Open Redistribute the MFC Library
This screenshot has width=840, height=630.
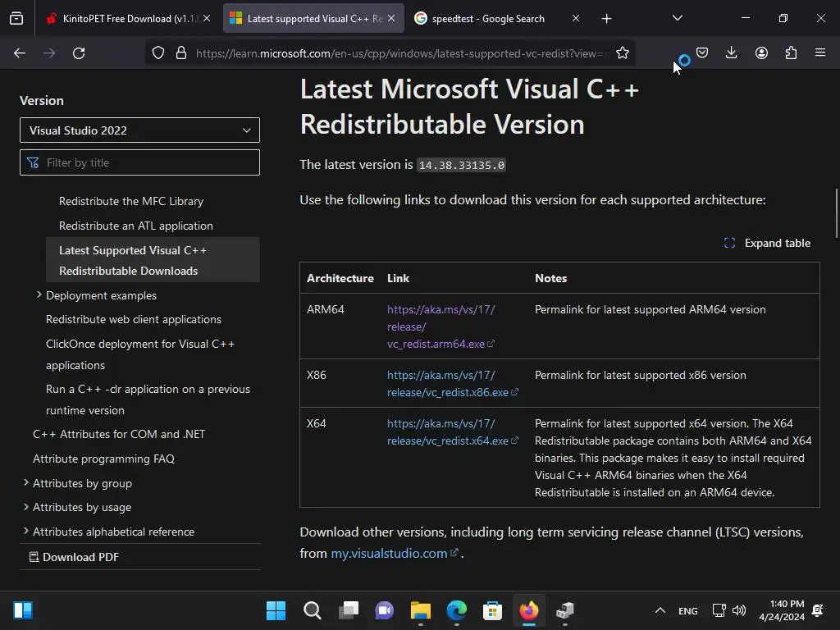point(131,202)
